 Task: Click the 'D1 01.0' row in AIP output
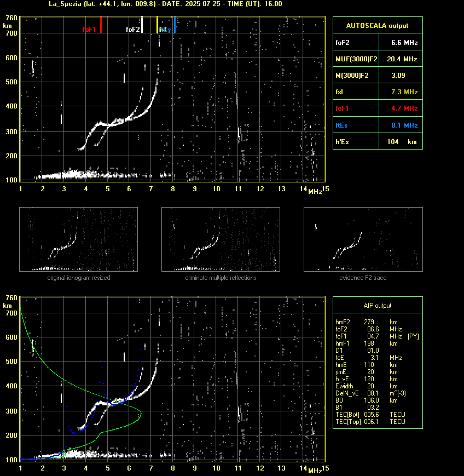click(357, 351)
